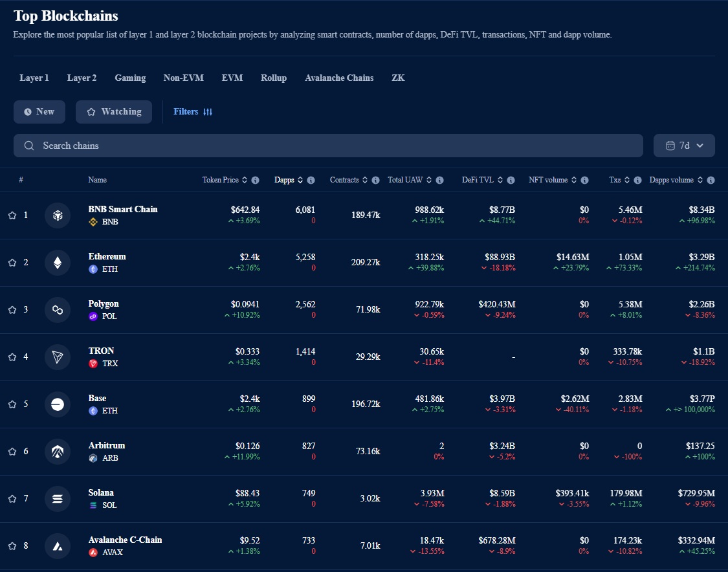Select the Rollup category tab
728x572 pixels.
pyautogui.click(x=274, y=78)
